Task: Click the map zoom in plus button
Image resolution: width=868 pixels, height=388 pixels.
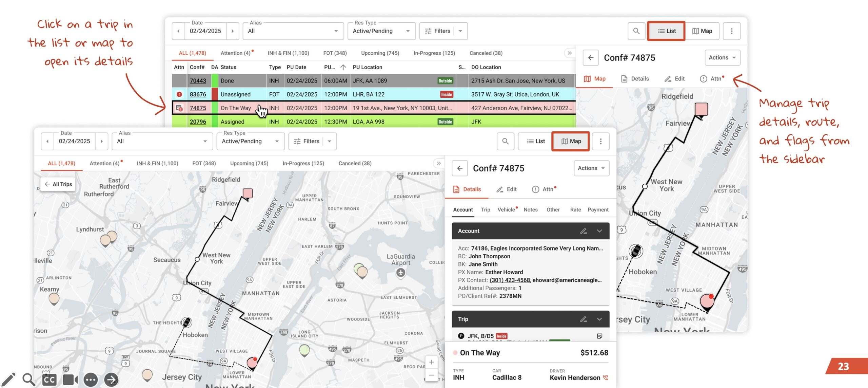Action: point(431,362)
